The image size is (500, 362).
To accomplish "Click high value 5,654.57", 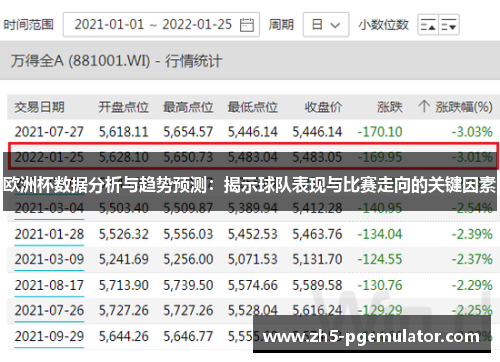I will [188, 132].
